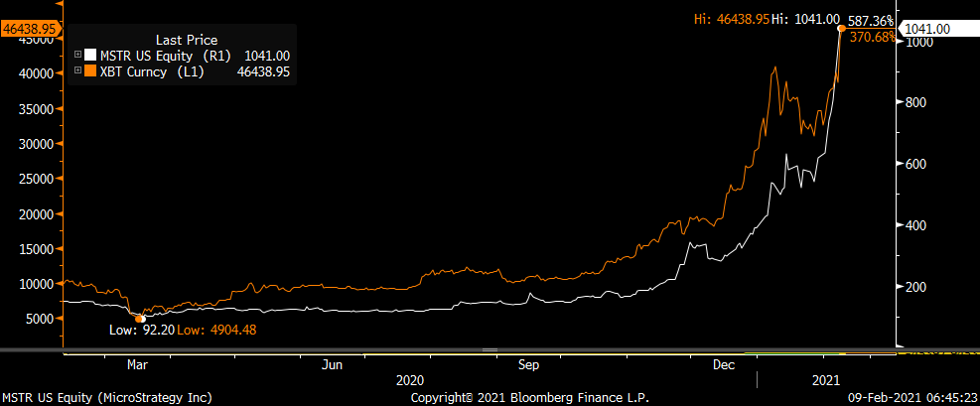Click 800 on the right axis

915,102
